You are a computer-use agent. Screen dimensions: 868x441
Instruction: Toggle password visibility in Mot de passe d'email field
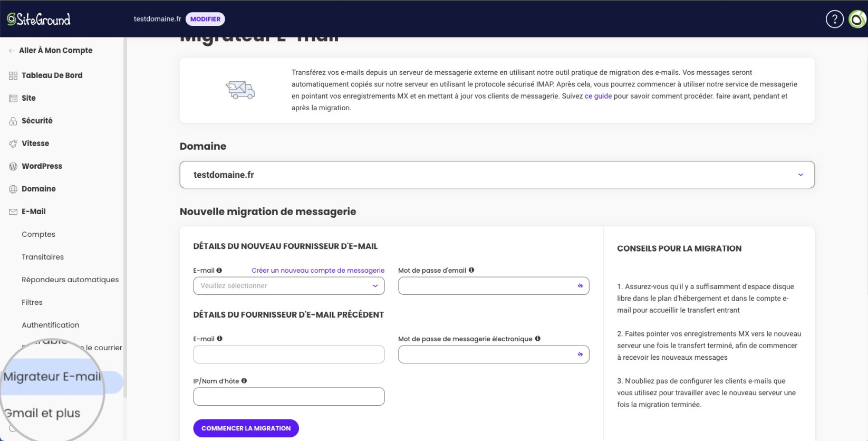tap(580, 286)
